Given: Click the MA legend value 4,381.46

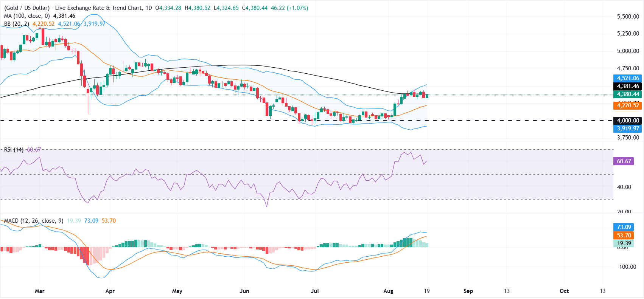Looking at the screenshot, I should (64, 16).
